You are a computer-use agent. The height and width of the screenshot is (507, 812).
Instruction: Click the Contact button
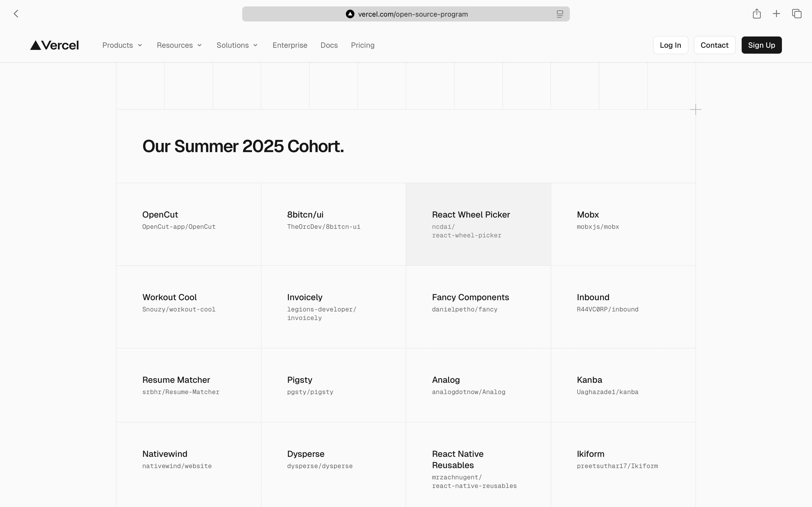coord(714,45)
